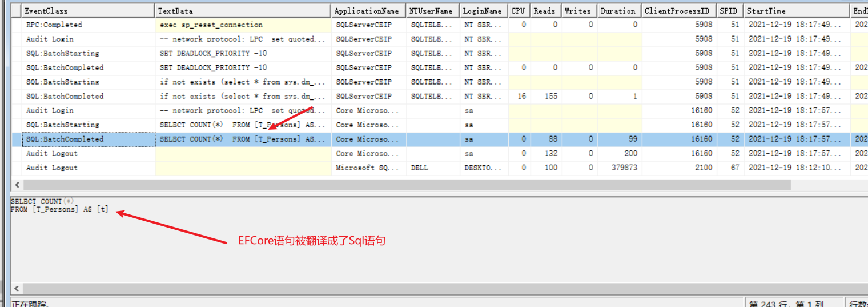
Task: Click the Reads value 88
Action: (x=553, y=139)
